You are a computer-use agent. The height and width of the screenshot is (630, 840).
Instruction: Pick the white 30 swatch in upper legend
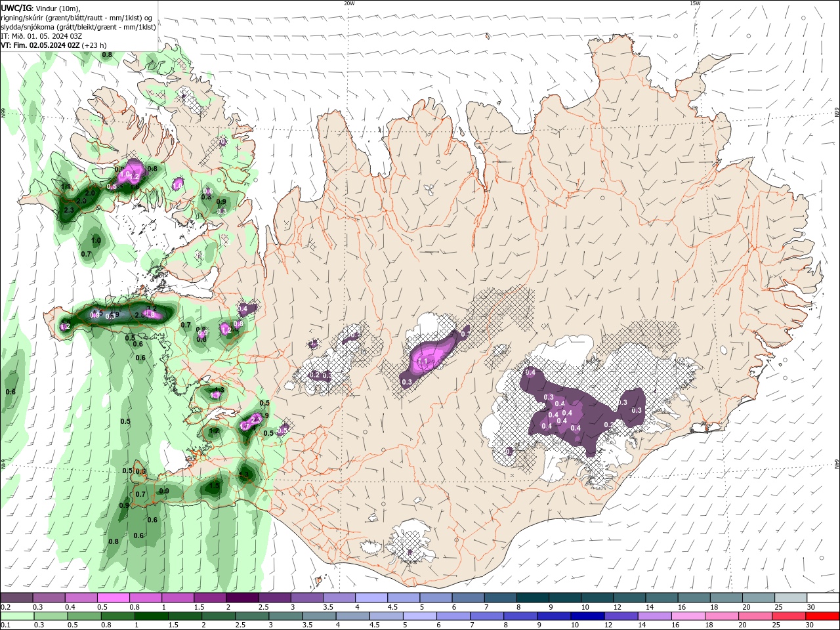[x=823, y=598]
